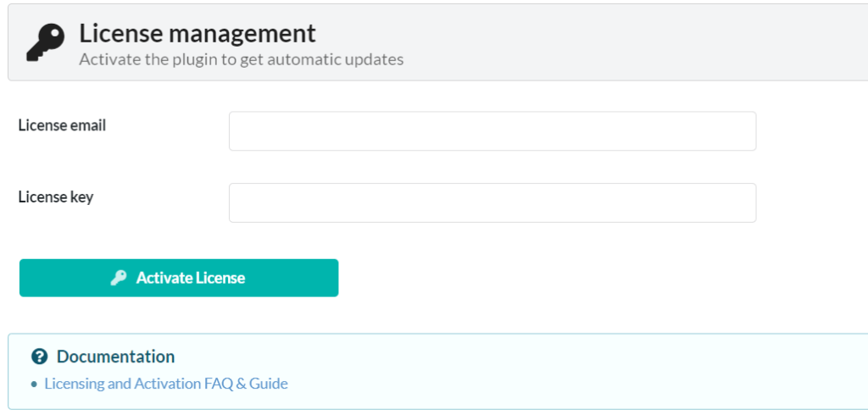
Task: Focus the License email text field
Action: pyautogui.click(x=492, y=131)
